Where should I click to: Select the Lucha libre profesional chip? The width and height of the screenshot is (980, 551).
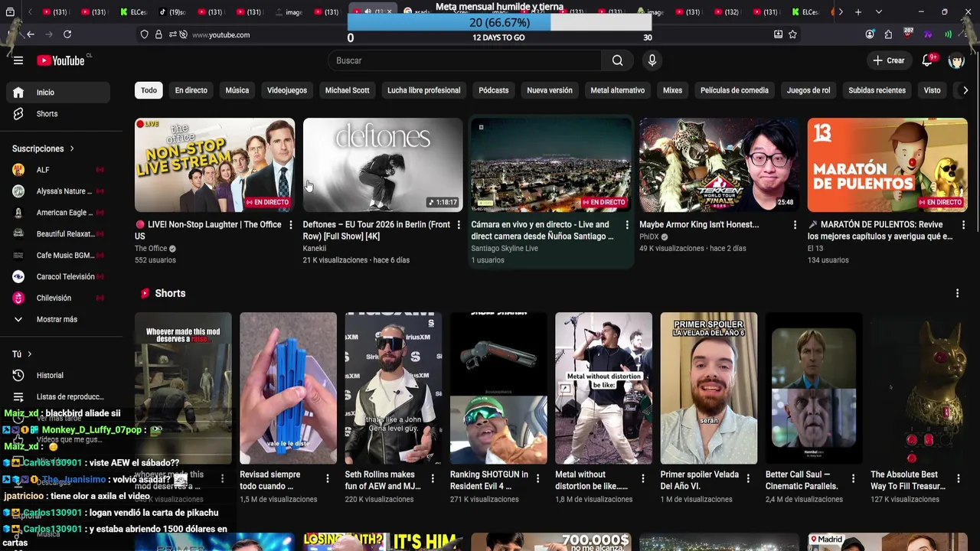[x=423, y=90]
